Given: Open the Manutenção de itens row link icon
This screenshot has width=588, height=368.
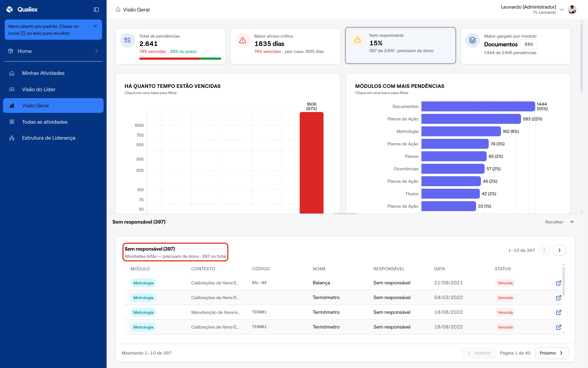Looking at the screenshot, I should click(x=558, y=312).
